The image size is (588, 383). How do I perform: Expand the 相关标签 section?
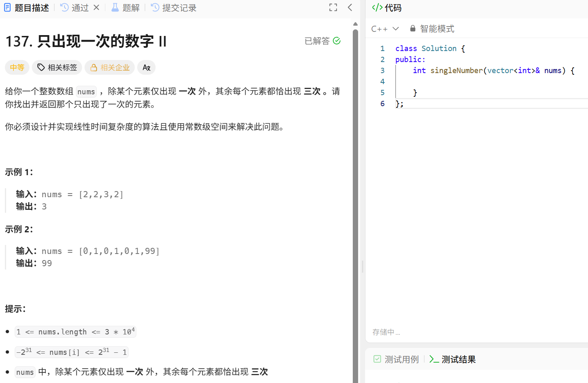(57, 67)
